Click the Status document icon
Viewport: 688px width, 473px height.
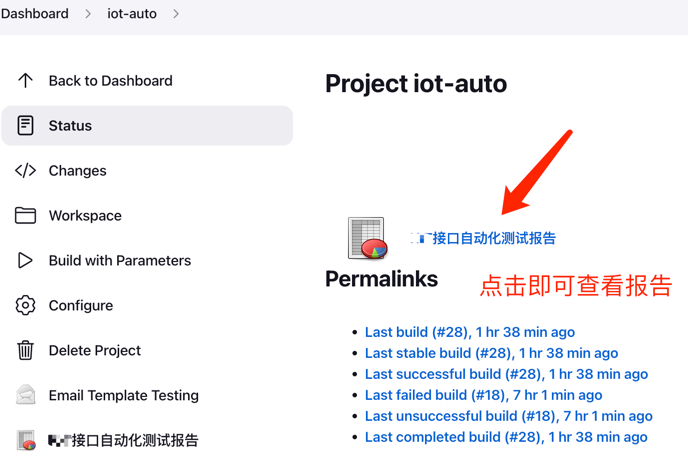tap(26, 125)
